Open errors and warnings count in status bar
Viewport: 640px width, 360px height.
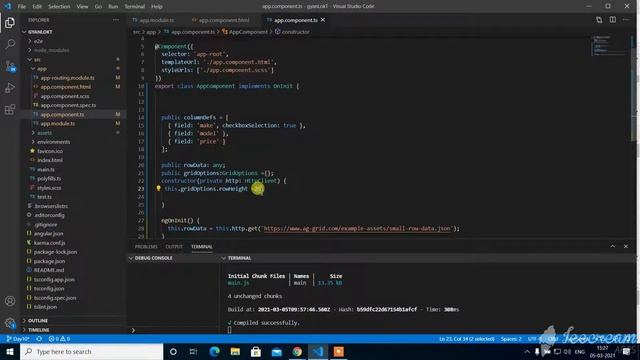(60, 339)
